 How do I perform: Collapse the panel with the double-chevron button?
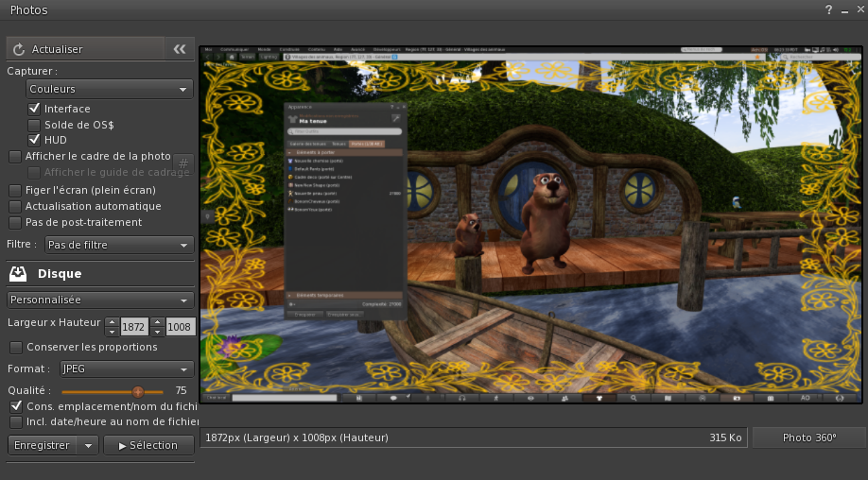click(179, 49)
